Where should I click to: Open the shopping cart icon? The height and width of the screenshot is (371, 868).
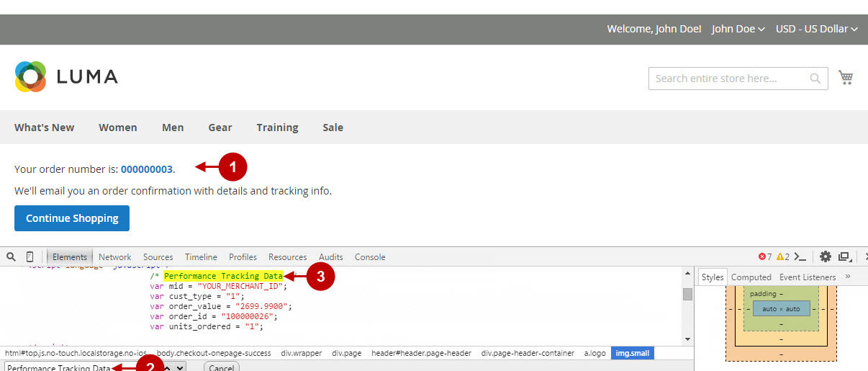point(846,78)
